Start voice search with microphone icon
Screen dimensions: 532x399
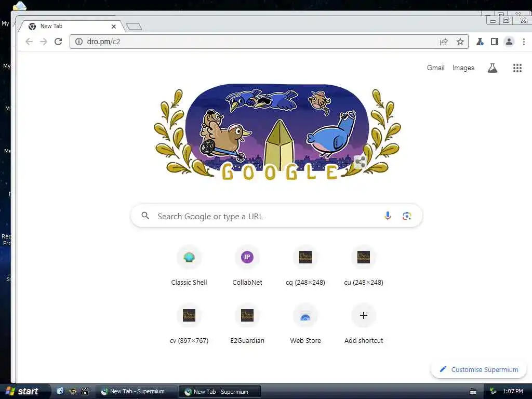click(x=388, y=216)
